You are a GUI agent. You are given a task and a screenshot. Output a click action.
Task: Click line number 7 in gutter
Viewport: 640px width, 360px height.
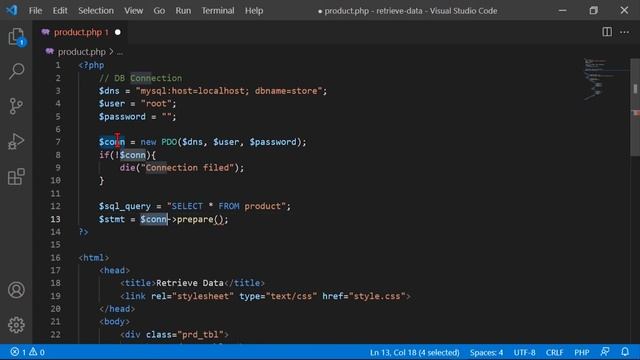pyautogui.click(x=58, y=142)
